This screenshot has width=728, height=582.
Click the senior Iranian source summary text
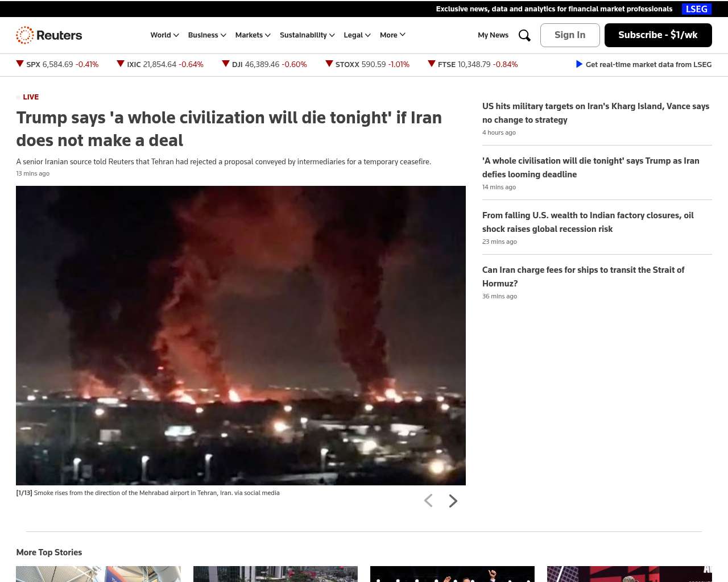point(224,162)
